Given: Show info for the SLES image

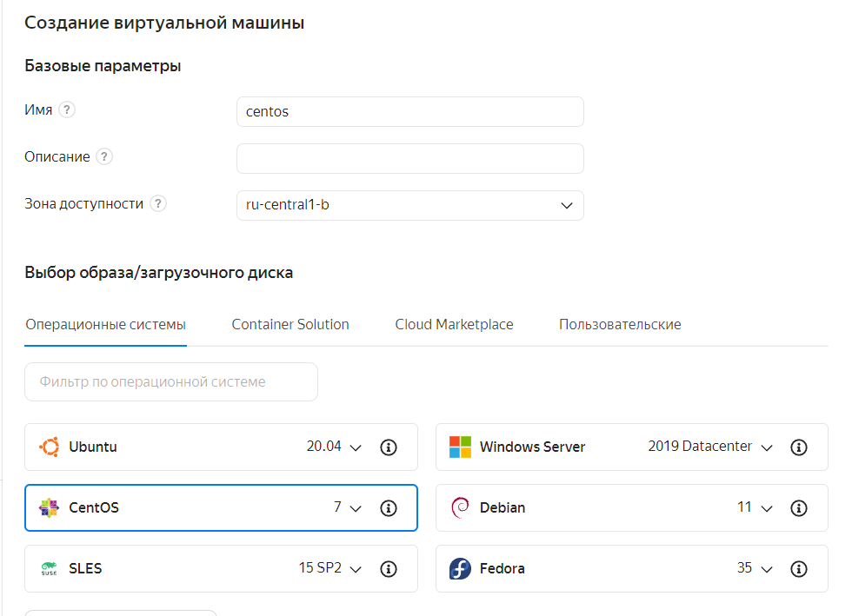Looking at the screenshot, I should 388,569.
